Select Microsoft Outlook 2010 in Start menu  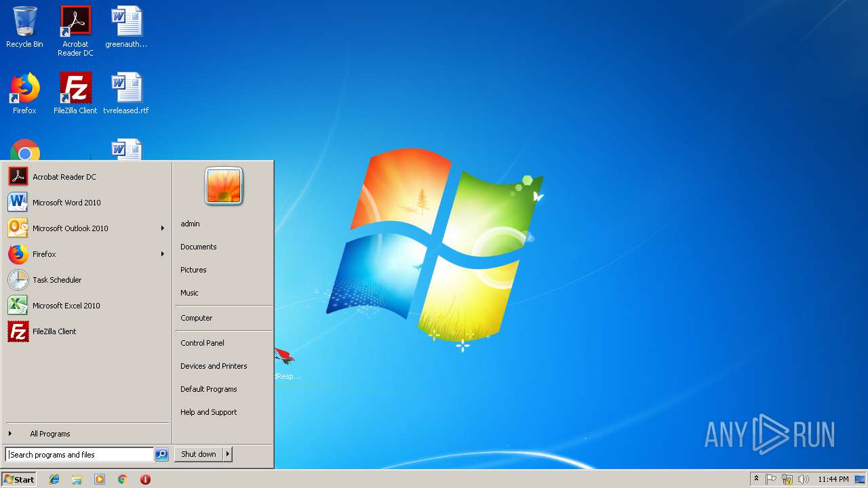click(x=86, y=228)
